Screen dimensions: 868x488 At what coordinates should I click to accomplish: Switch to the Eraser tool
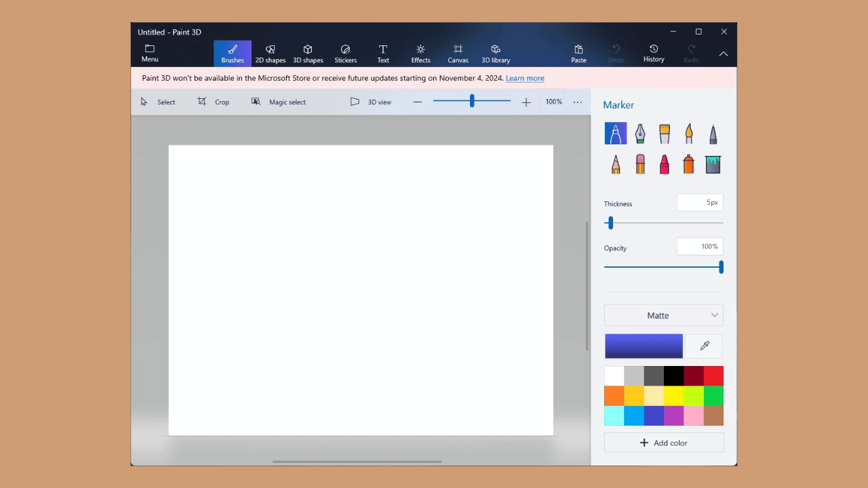(640, 164)
